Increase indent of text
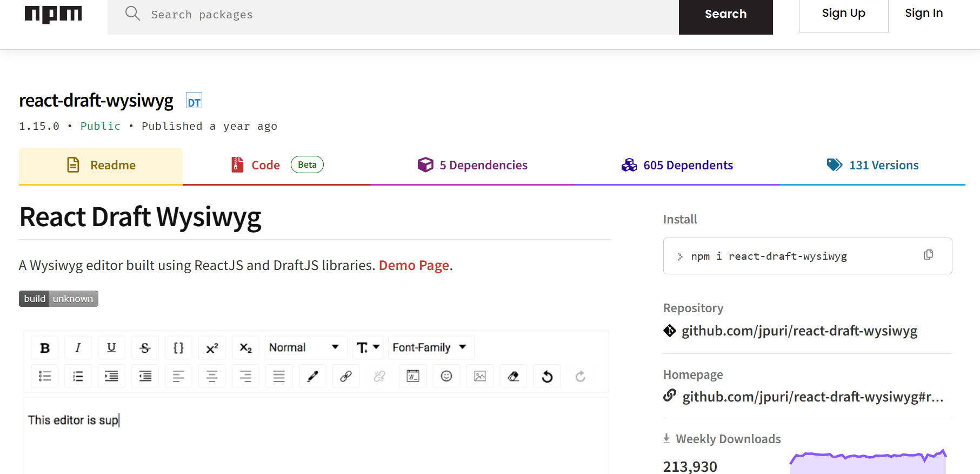The height and width of the screenshot is (474, 980). click(x=111, y=376)
